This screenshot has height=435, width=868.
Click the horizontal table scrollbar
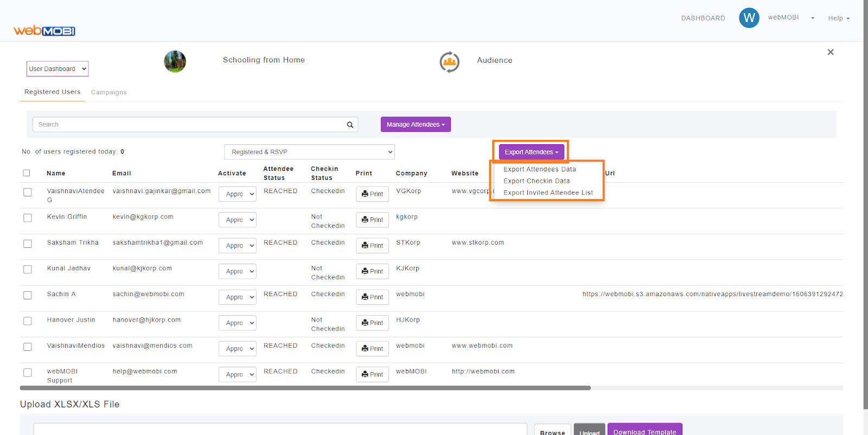point(305,388)
